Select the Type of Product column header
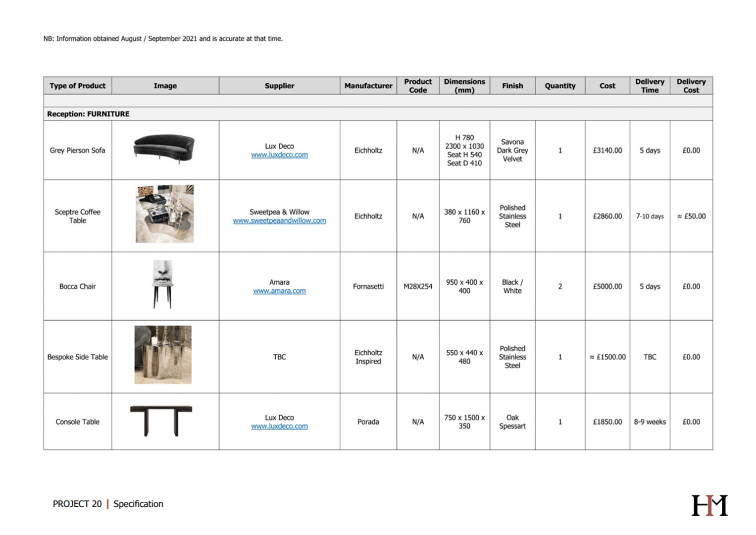Viewport: 756px width, 535px height. (x=78, y=86)
